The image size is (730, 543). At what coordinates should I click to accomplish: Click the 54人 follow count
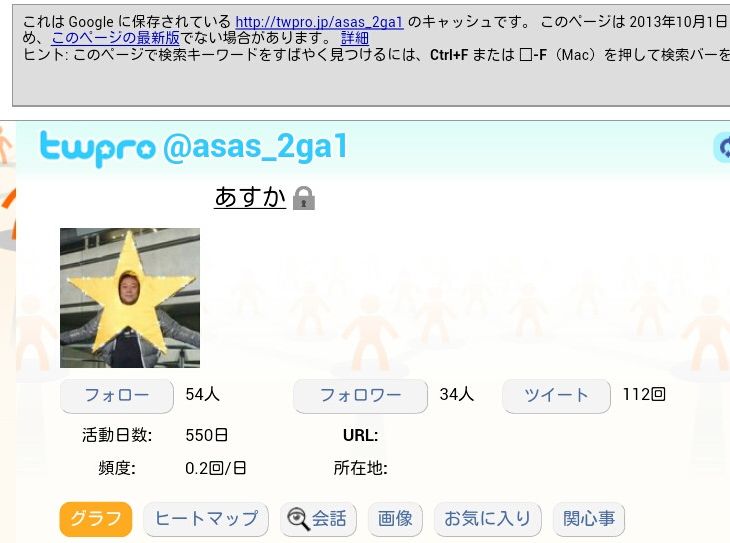tap(203, 394)
